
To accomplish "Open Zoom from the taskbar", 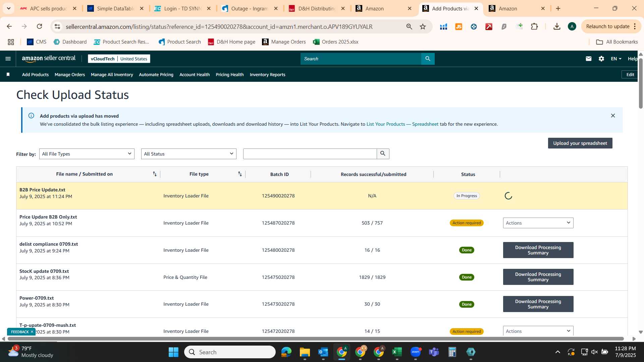I will point(416,352).
